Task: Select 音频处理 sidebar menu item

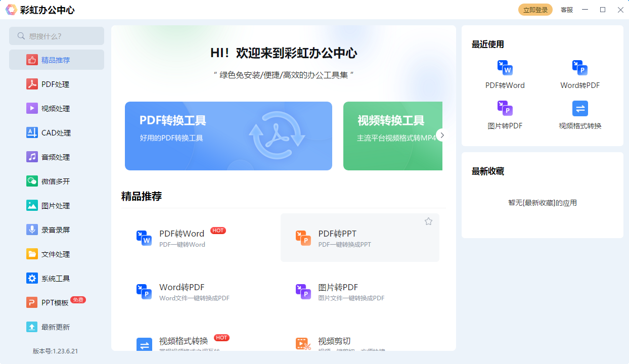Action: point(57,157)
